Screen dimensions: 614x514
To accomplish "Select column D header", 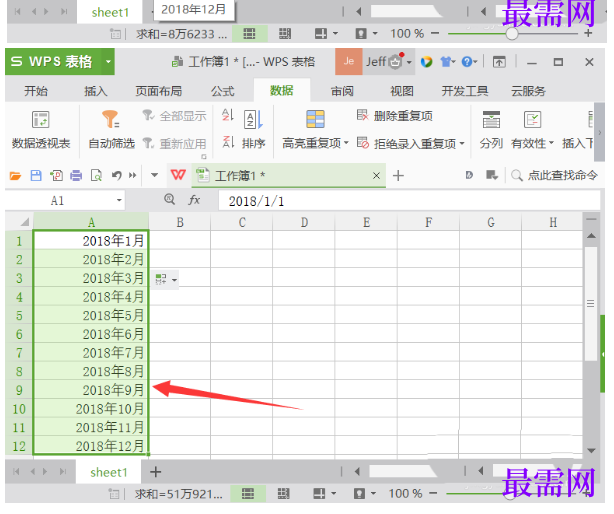I will point(304,222).
